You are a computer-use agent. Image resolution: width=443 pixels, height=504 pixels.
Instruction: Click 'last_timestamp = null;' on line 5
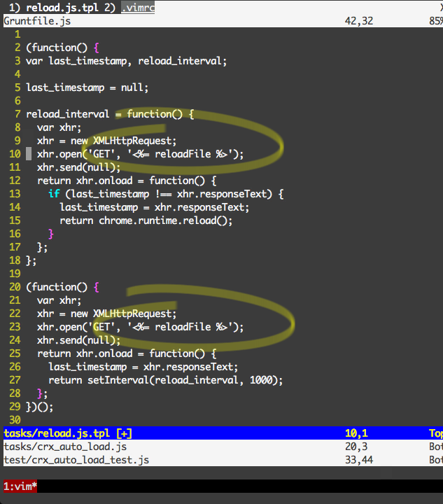87,87
